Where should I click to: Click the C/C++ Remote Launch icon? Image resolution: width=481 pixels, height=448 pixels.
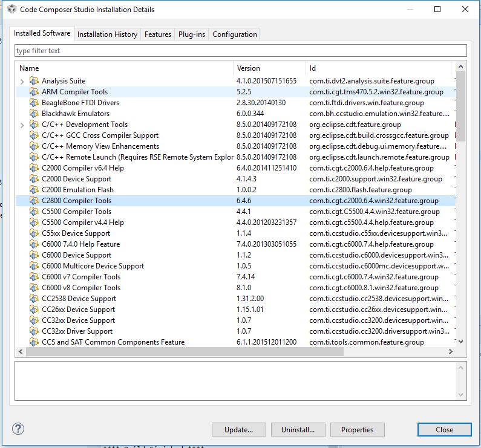tap(34, 157)
